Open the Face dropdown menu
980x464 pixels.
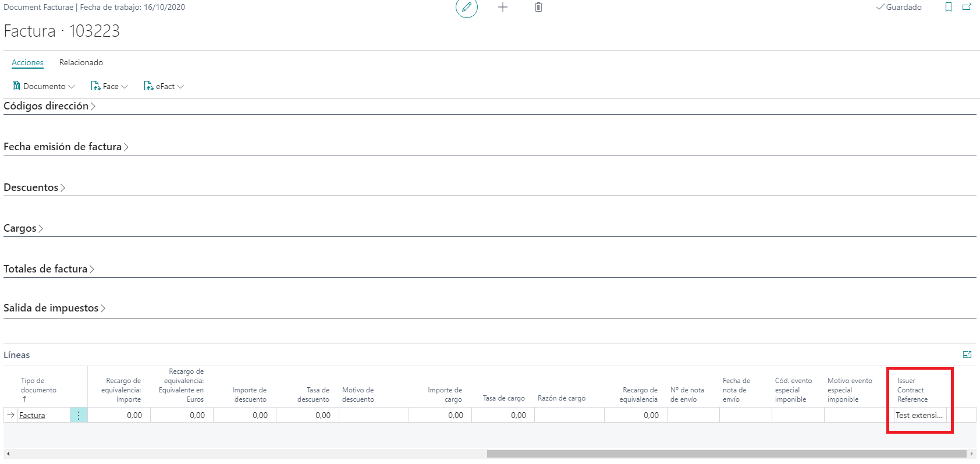click(x=109, y=86)
